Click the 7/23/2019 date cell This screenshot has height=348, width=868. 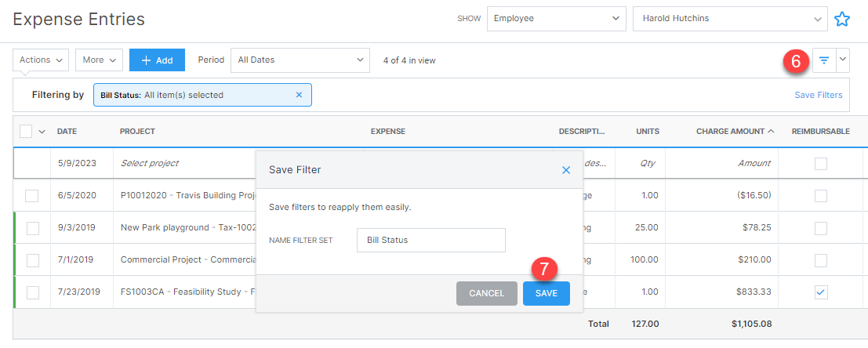78,292
